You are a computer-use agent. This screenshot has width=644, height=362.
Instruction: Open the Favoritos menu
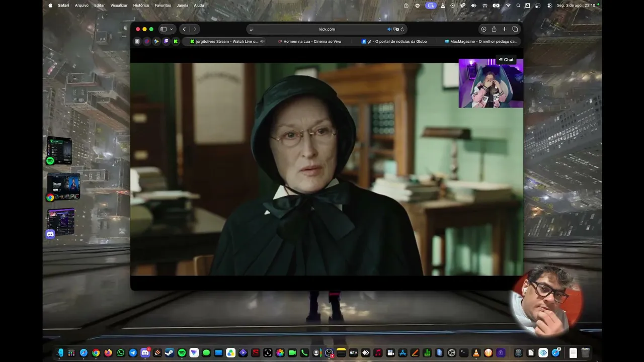click(x=163, y=6)
